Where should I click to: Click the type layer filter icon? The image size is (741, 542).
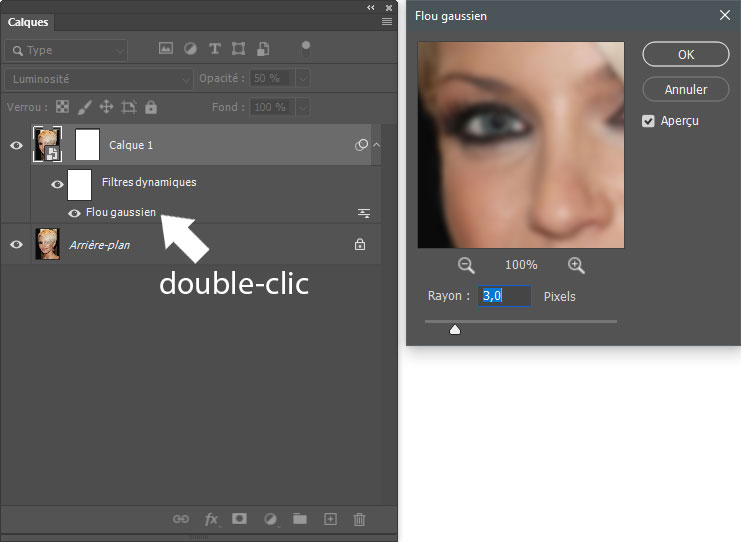click(x=214, y=49)
